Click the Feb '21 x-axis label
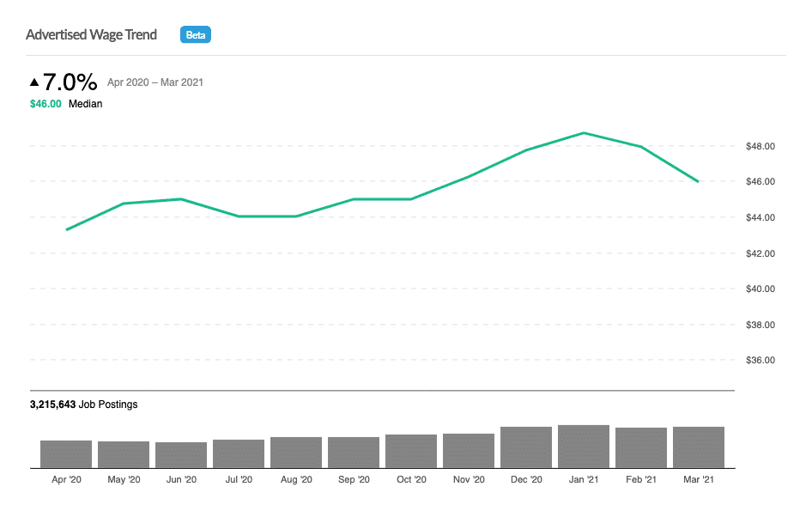Screen dimensions: 812x511 [641, 479]
